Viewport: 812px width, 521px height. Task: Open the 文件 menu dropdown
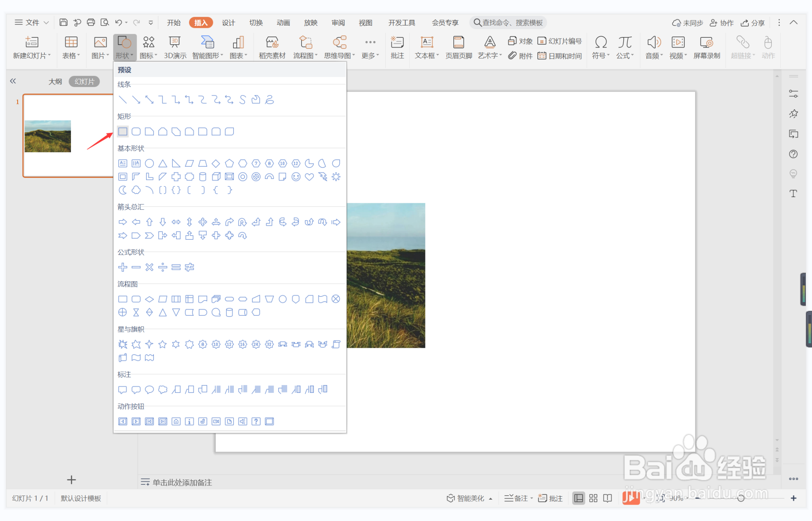[x=32, y=23]
